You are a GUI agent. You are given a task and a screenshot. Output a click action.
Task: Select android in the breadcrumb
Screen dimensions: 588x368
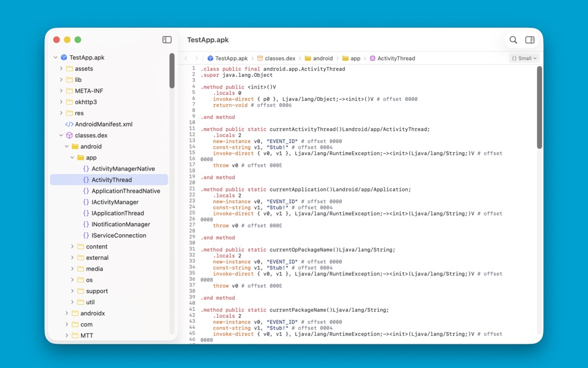pos(323,58)
